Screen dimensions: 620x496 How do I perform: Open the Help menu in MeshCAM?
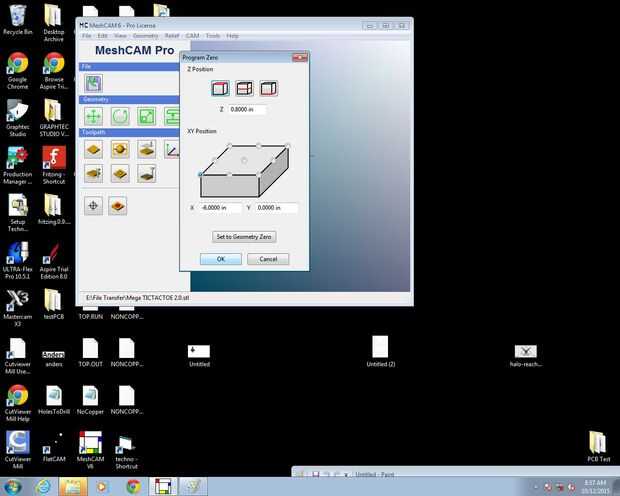pyautogui.click(x=232, y=36)
